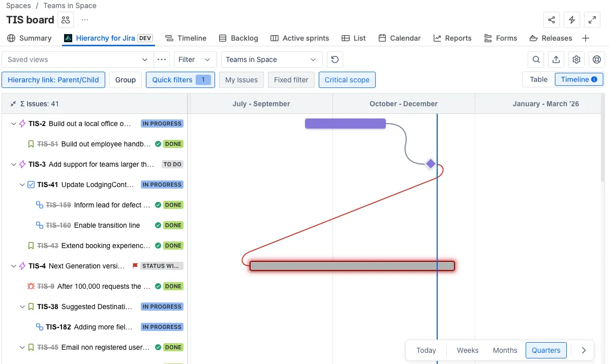Viewport: 609px width, 364px height.
Task: Toggle the Fixed filter
Action: (x=291, y=80)
